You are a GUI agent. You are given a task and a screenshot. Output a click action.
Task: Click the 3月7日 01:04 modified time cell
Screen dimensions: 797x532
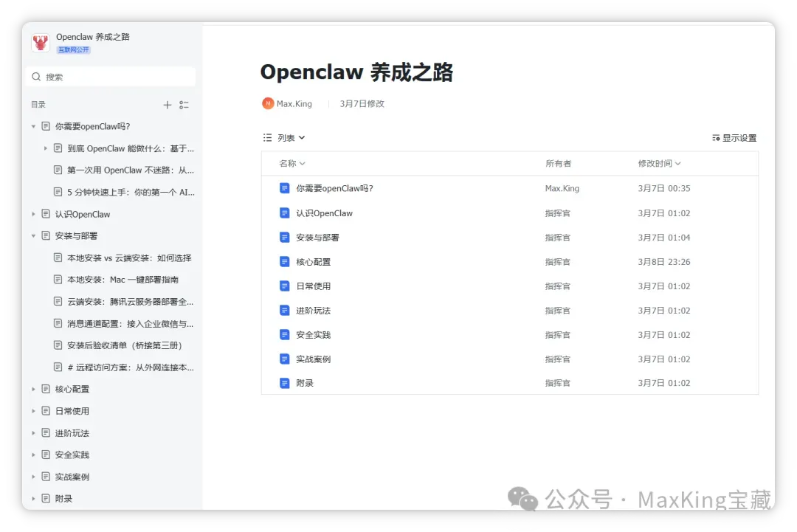(x=664, y=238)
